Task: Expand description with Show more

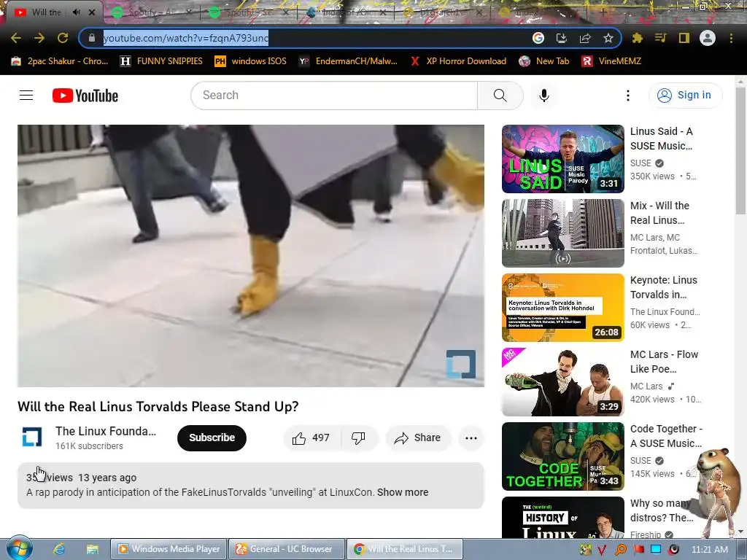Action: click(403, 492)
